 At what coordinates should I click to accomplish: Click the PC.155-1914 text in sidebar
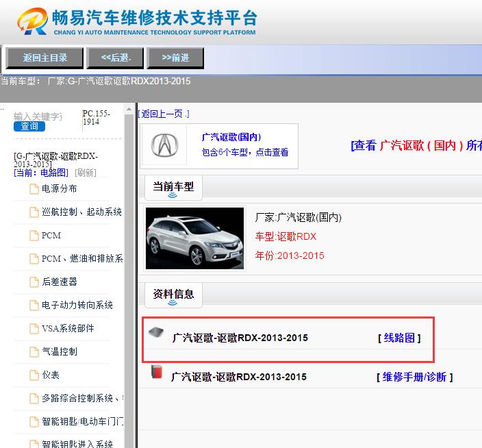pyautogui.click(x=97, y=117)
